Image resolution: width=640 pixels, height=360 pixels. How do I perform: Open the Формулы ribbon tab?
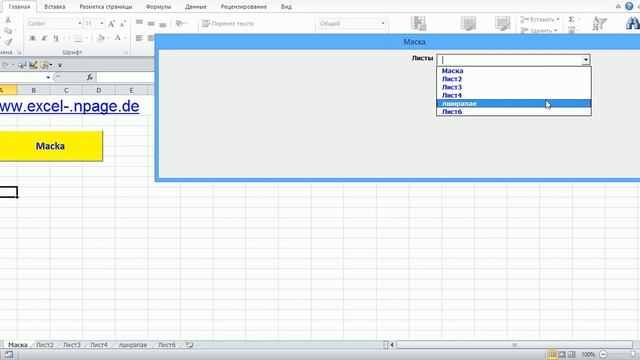click(x=158, y=7)
